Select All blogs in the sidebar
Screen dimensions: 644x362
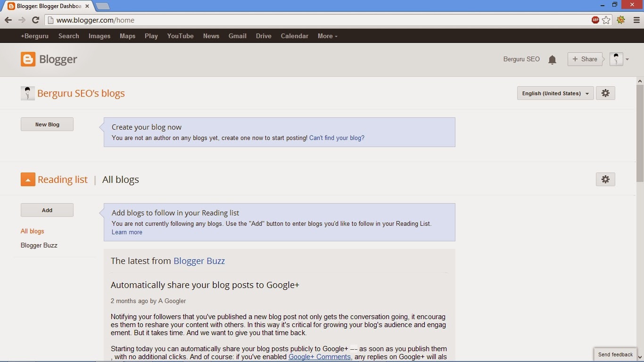point(33,231)
